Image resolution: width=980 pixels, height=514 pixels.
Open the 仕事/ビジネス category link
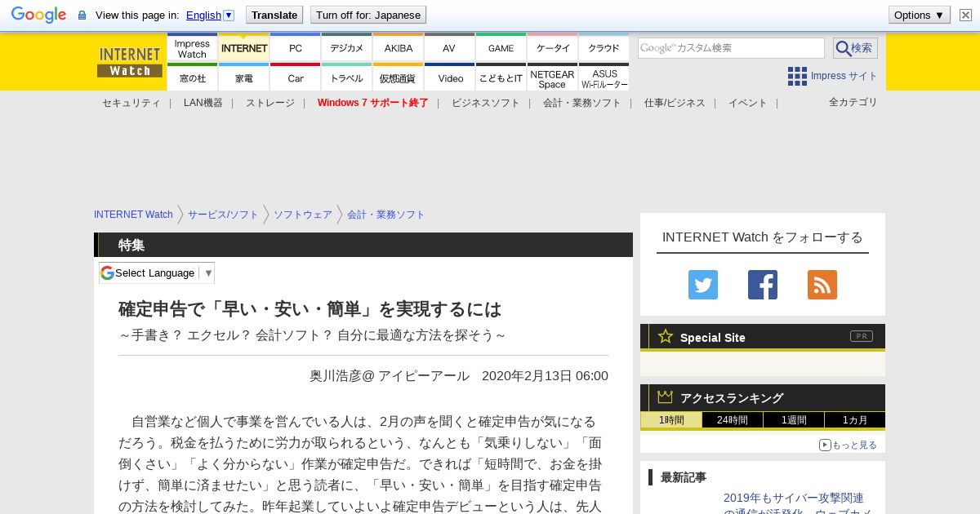coord(675,103)
